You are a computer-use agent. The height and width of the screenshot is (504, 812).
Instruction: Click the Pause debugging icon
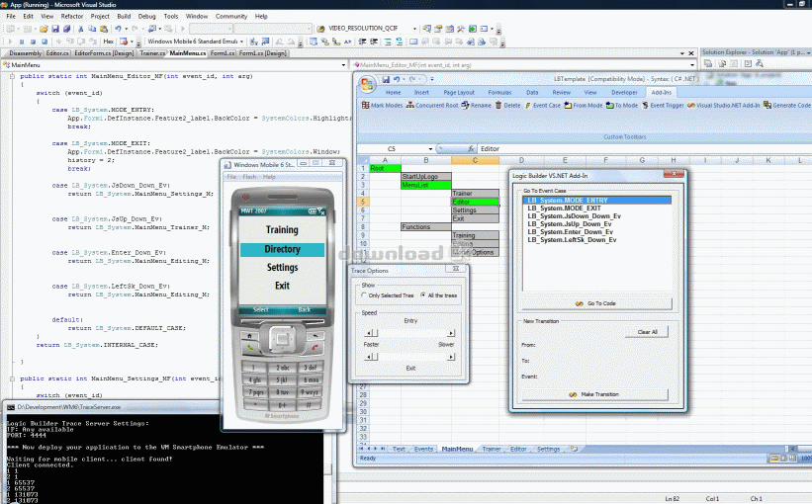[x=21, y=42]
